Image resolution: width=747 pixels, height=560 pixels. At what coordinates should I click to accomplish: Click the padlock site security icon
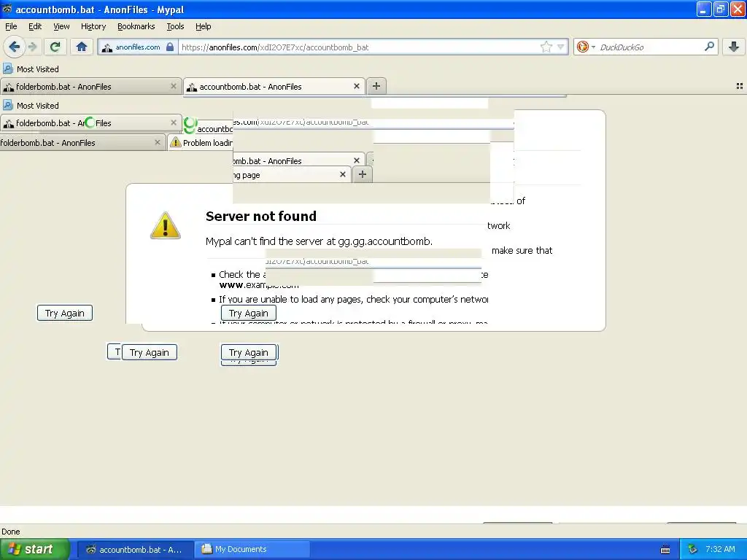170,47
